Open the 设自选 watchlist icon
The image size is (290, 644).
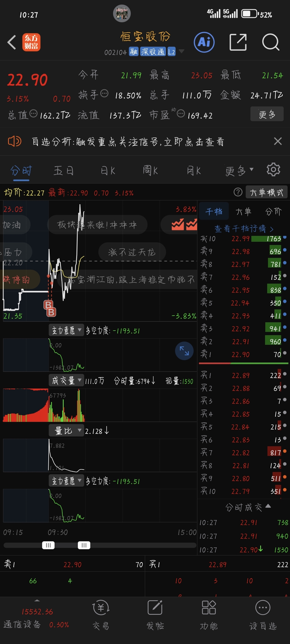263,615
